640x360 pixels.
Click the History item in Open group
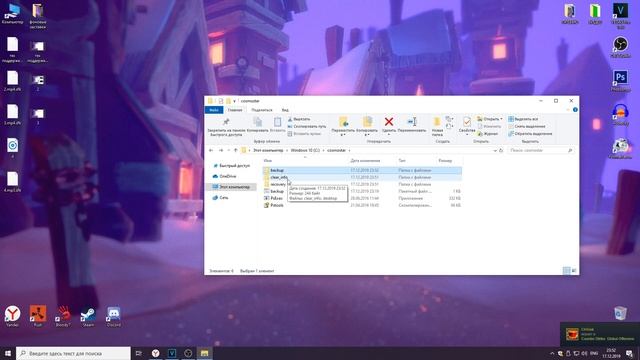pyautogui.click(x=488, y=134)
